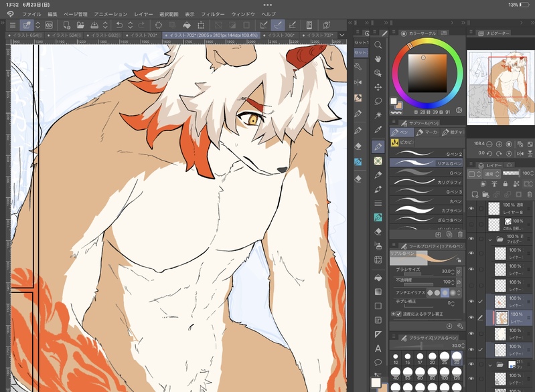The height and width of the screenshot is (392, 535).
Task: Hide the currently edited pen-marked layer
Action: [x=471, y=318]
